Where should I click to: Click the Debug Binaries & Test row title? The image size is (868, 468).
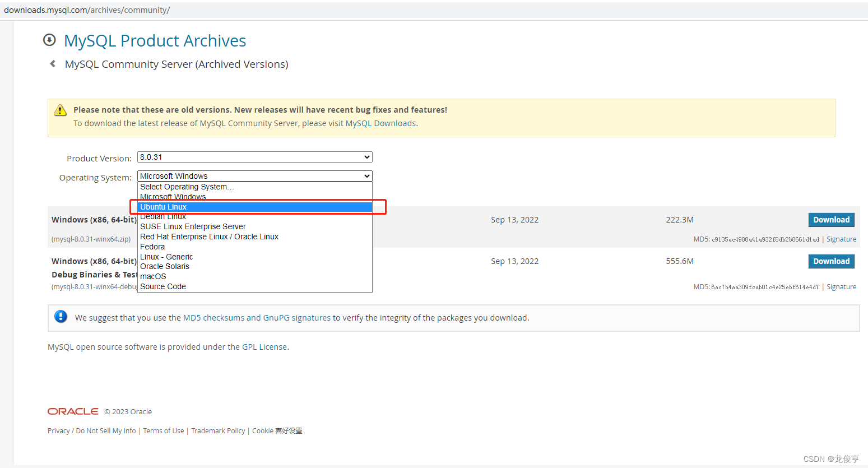click(94, 275)
